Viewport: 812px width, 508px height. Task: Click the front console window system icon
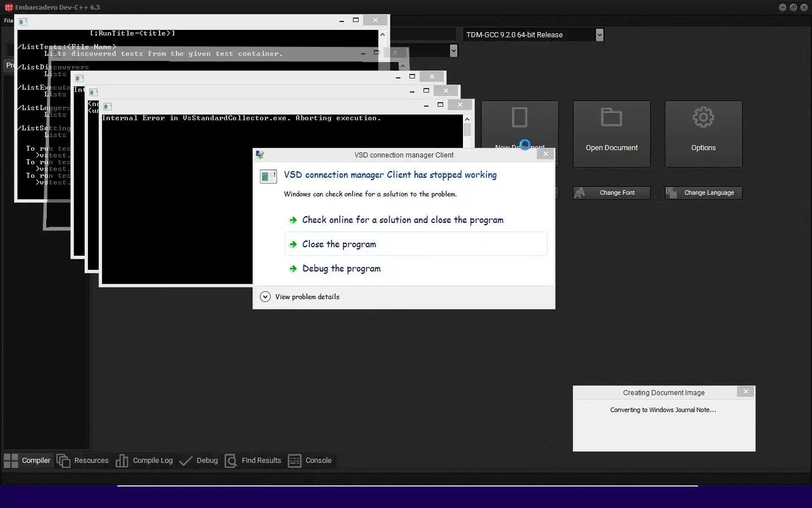click(x=108, y=106)
